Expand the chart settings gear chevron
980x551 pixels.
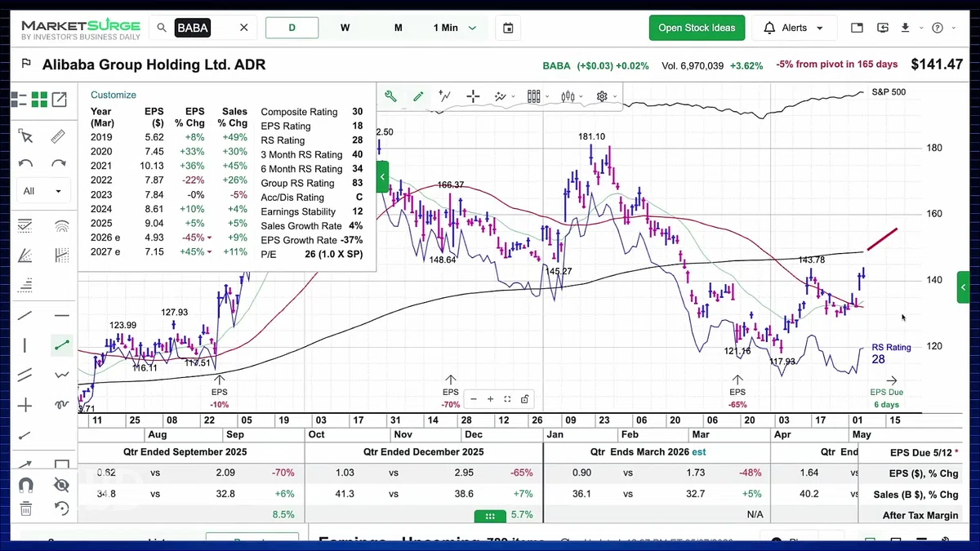(x=615, y=96)
